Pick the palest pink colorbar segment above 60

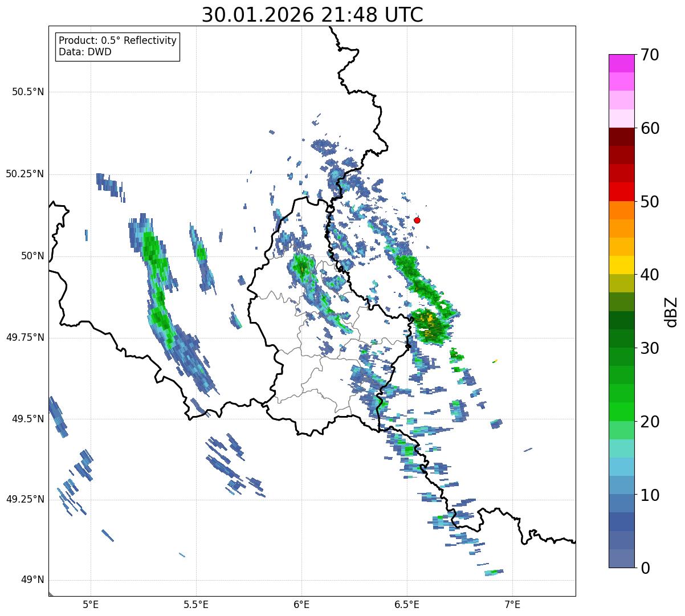(x=621, y=119)
